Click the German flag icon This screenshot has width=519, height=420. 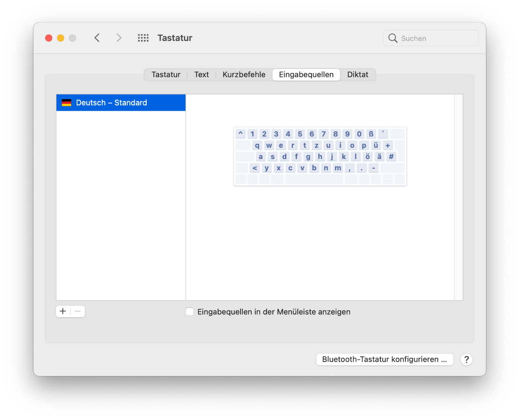(67, 103)
